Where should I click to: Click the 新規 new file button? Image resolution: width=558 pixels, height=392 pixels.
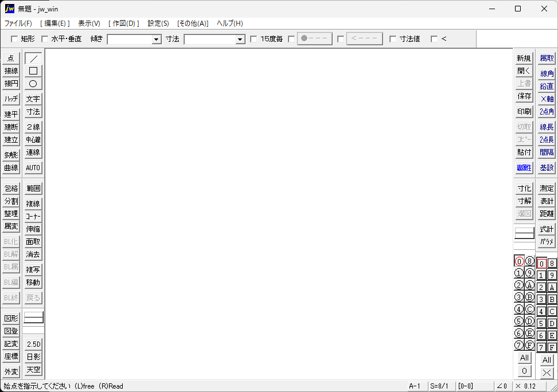524,58
